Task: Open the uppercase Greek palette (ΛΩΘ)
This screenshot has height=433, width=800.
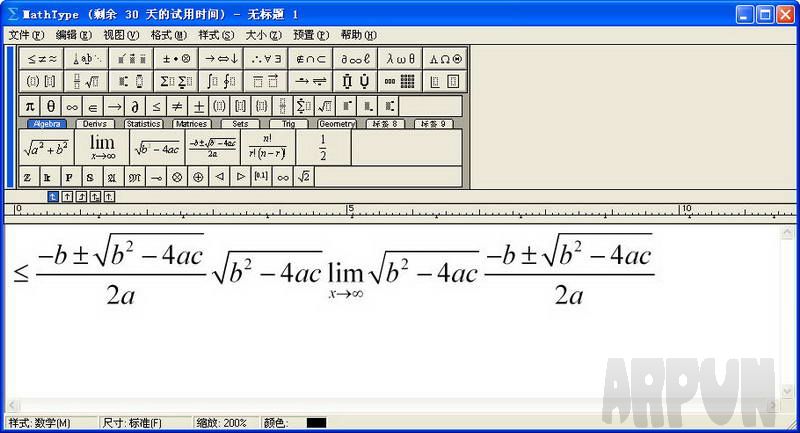Action: pos(445,59)
